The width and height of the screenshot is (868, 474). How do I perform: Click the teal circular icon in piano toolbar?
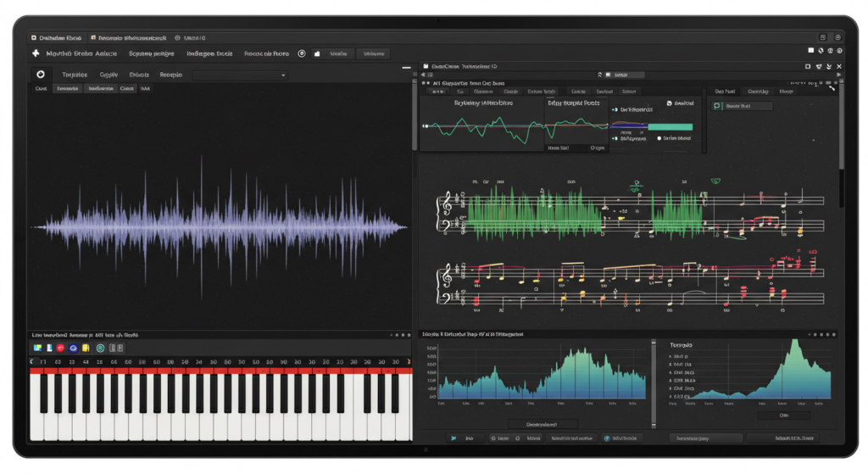(x=100, y=348)
